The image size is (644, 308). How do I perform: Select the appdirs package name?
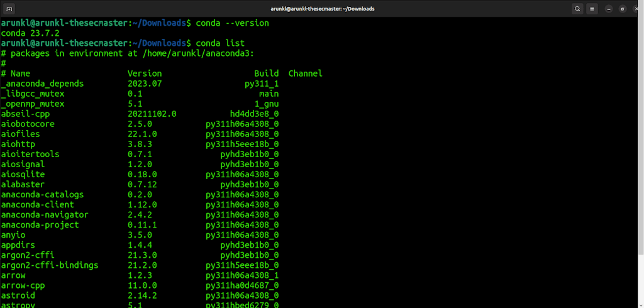click(18, 245)
